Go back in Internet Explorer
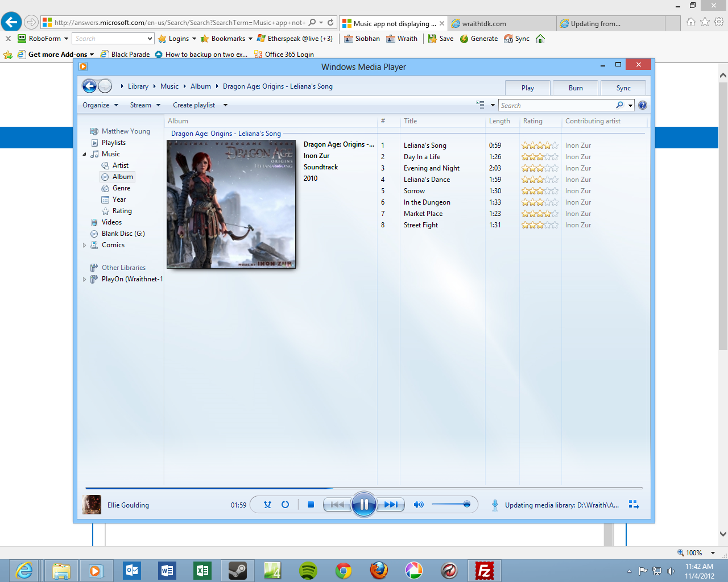 click(x=11, y=22)
